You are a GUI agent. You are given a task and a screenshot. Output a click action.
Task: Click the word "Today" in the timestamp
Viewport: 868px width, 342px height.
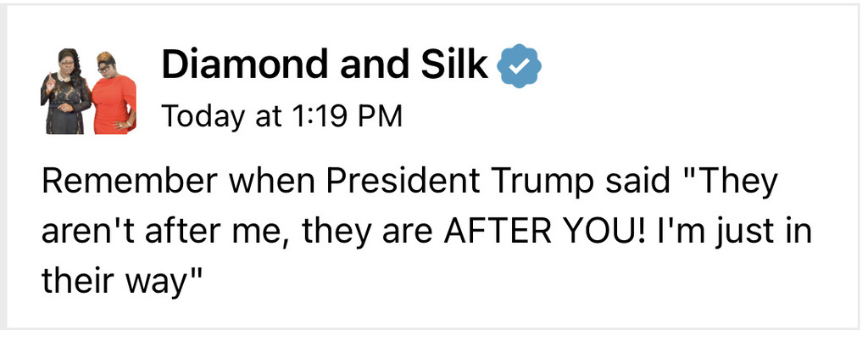coord(199,116)
